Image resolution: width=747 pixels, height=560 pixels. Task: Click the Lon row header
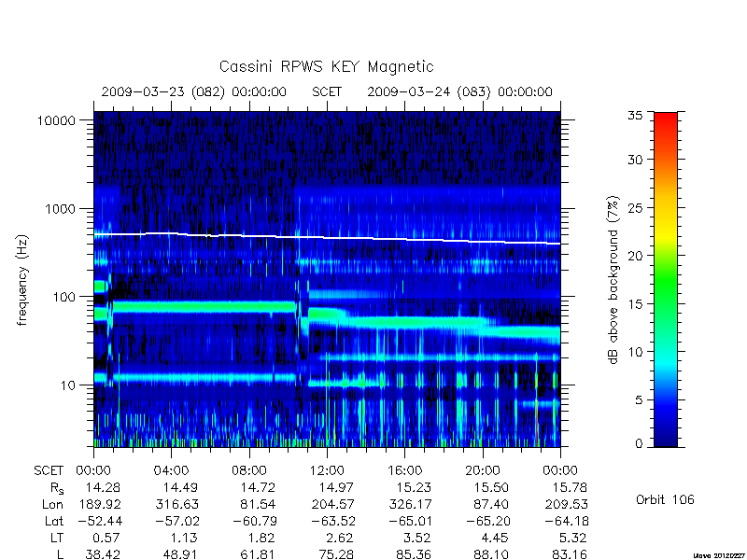53,504
